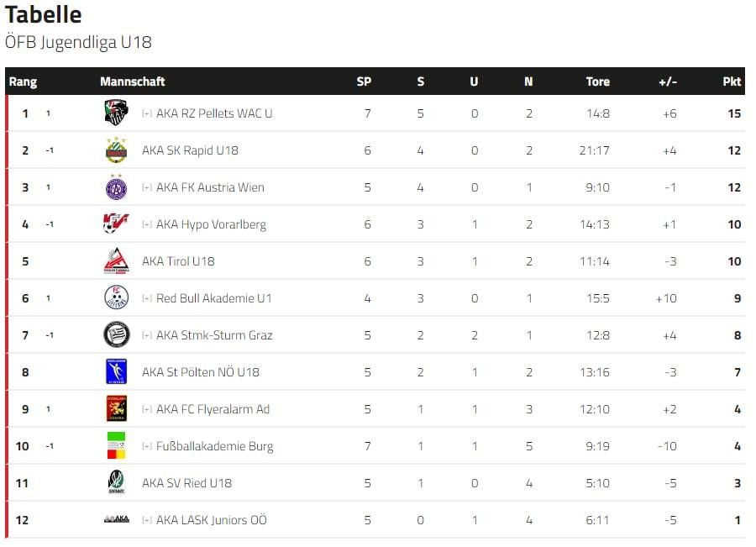756x547 pixels.
Task: Click the Mannschaft column header
Action: (x=133, y=82)
